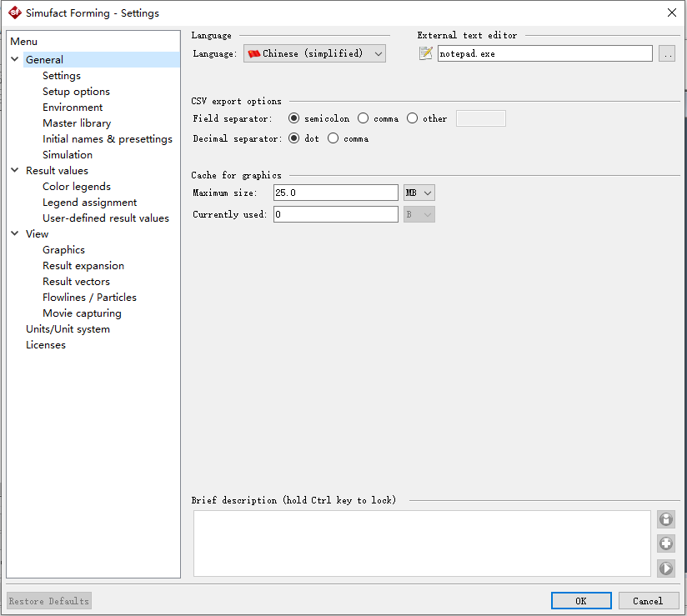Click the lock icon beside the brief description box
This screenshot has width=687, height=616.
[666, 519]
